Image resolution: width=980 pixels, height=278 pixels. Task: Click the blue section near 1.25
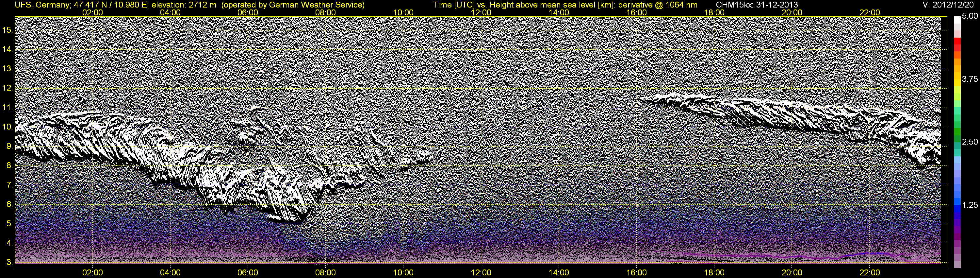tap(957, 206)
